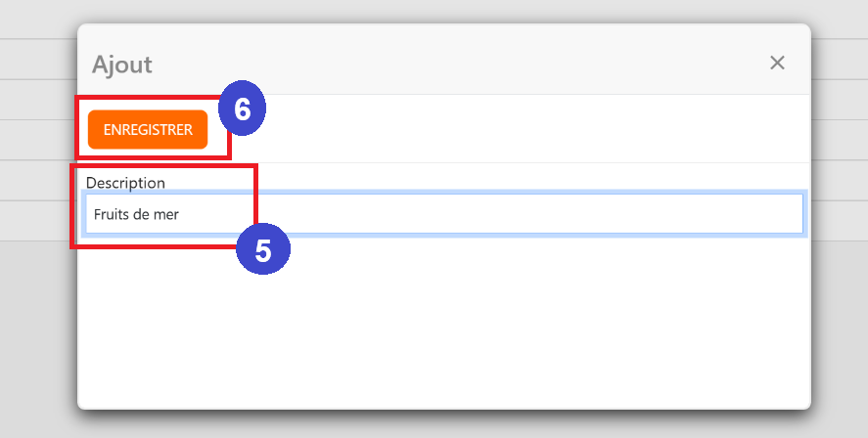
Task: Click the word 'mer' in the Description field
Action: pos(166,213)
